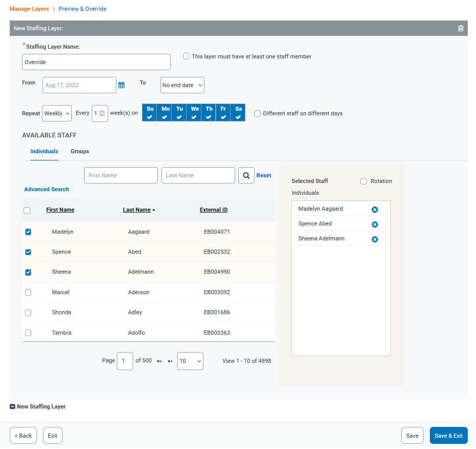
Task: Click the magnifier search button
Action: [246, 175]
